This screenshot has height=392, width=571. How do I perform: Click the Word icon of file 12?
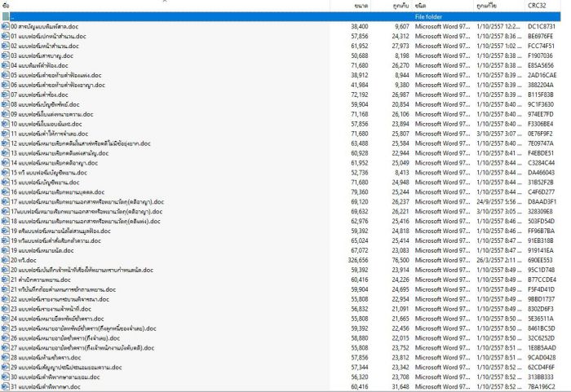pyautogui.click(x=6, y=143)
